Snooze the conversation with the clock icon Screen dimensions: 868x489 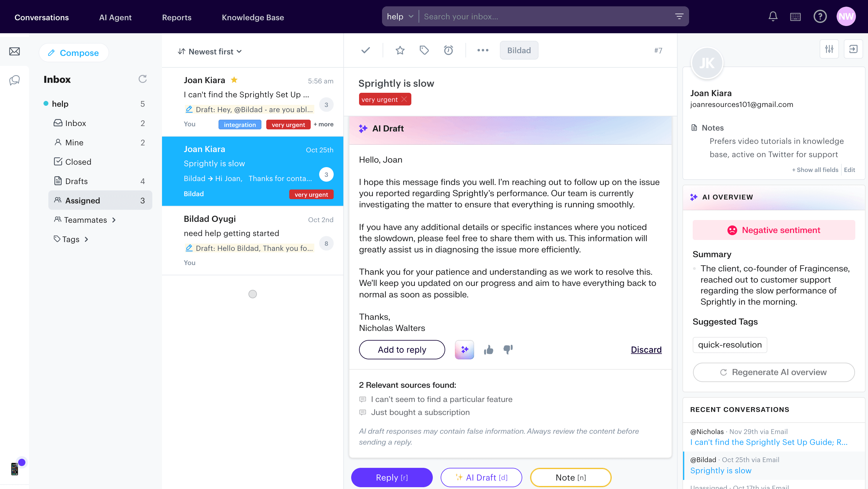(x=448, y=50)
